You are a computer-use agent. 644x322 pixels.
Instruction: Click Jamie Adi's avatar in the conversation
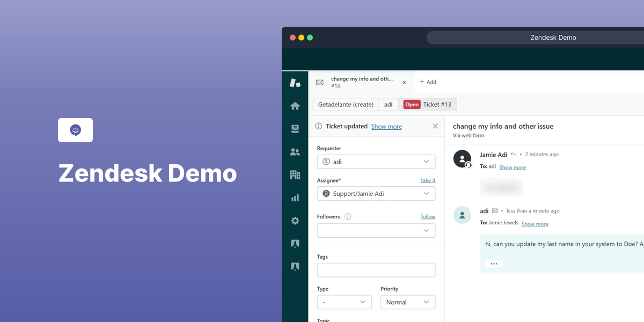pos(462,159)
